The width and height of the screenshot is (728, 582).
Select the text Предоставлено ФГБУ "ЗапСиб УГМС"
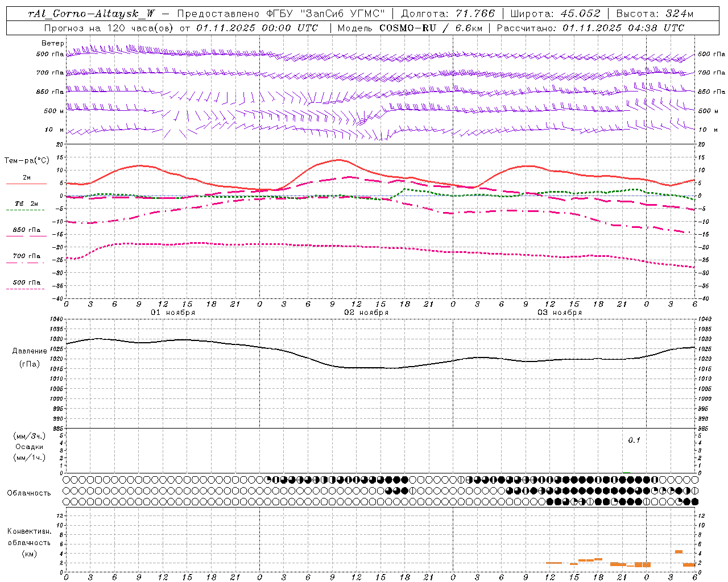click(x=281, y=14)
